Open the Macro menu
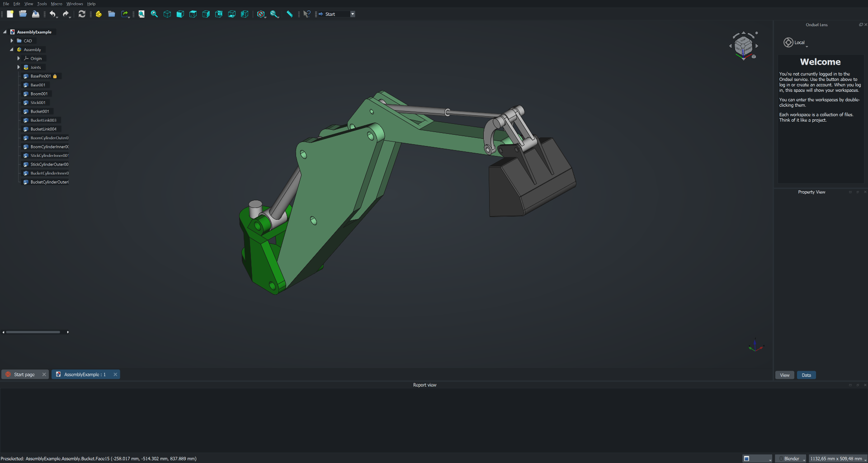 (57, 4)
